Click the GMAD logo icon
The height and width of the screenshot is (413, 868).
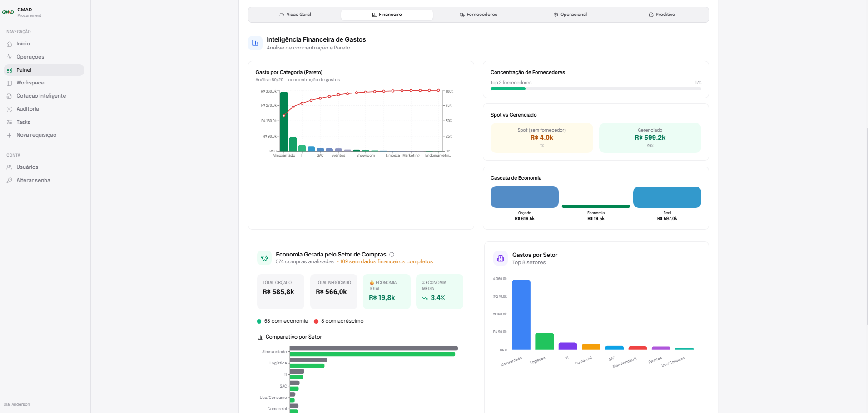8,12
